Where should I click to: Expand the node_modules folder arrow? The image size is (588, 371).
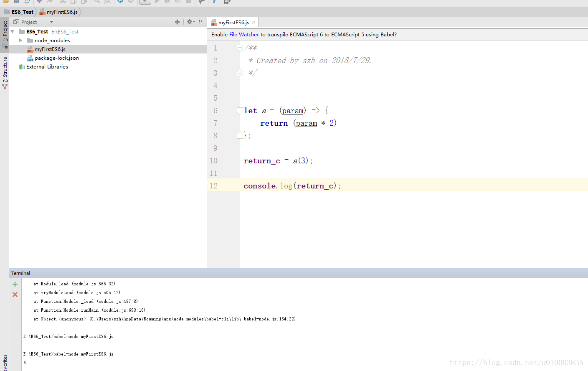pos(21,41)
